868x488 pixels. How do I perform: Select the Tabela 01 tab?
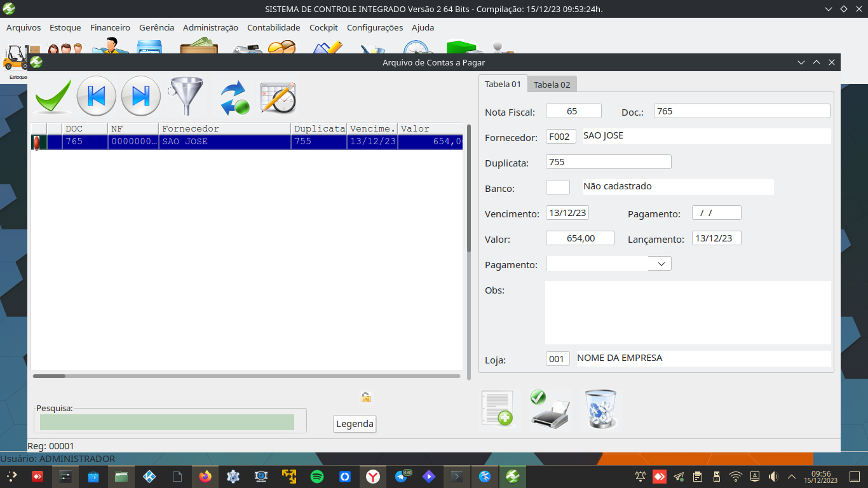503,84
